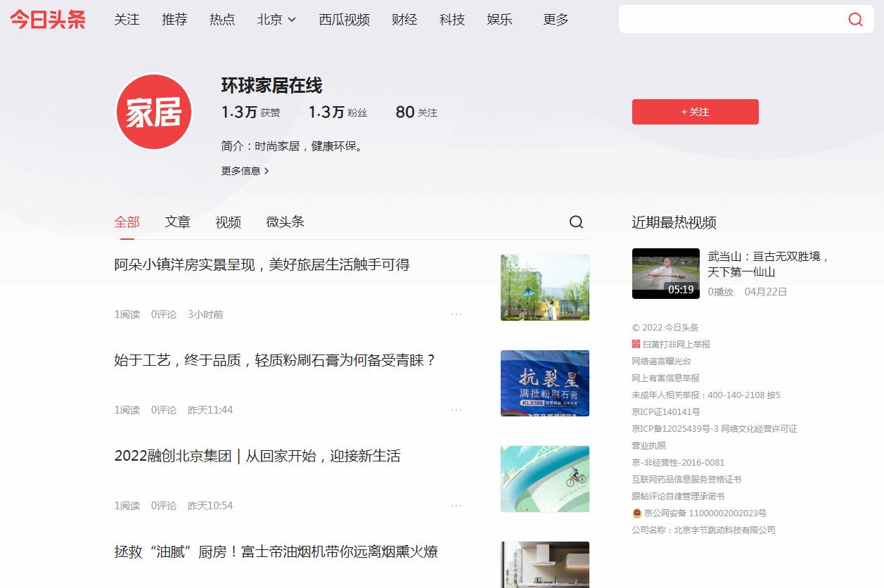The width and height of the screenshot is (884, 588).
Task: Click 京-非经营性-2016-0081 text
Action: (678, 463)
